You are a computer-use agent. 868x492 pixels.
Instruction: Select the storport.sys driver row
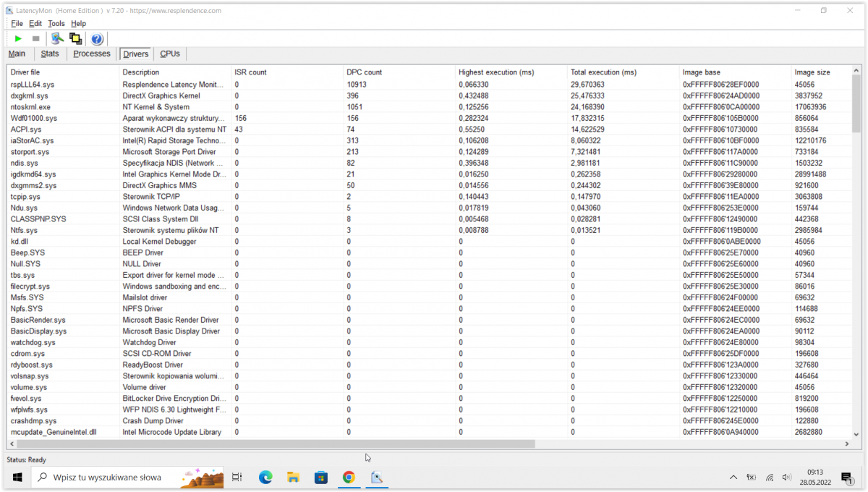click(x=429, y=152)
